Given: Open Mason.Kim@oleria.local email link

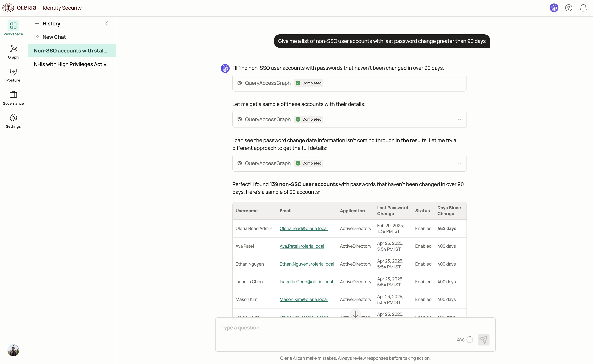Looking at the screenshot, I should tap(303, 299).
